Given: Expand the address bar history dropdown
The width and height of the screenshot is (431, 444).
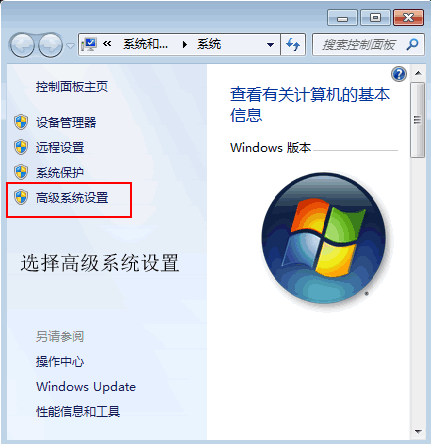Looking at the screenshot, I should [270, 44].
